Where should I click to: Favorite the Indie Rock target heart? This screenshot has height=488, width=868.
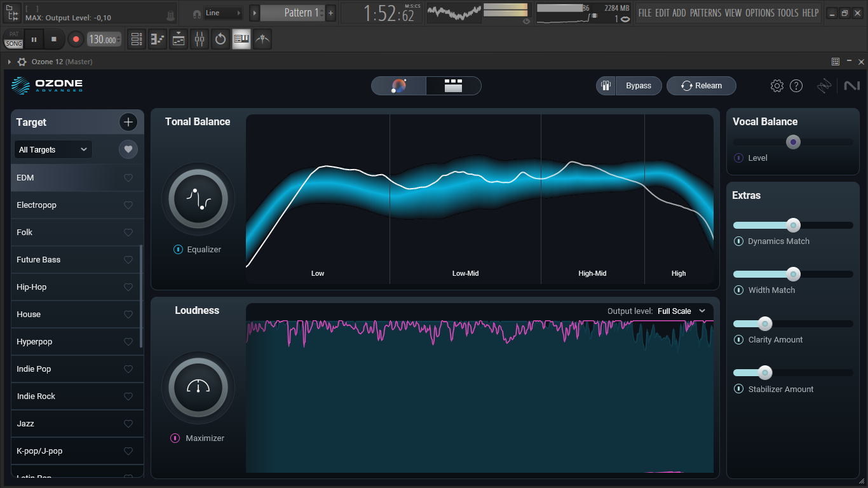[128, 396]
